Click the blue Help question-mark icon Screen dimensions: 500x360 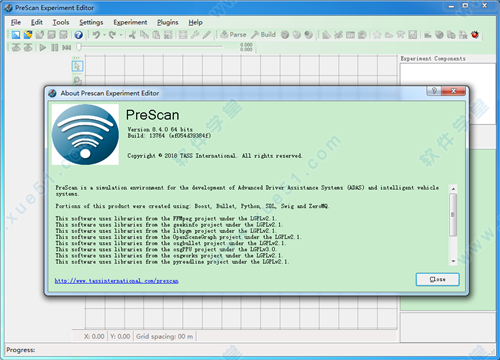(x=78, y=35)
